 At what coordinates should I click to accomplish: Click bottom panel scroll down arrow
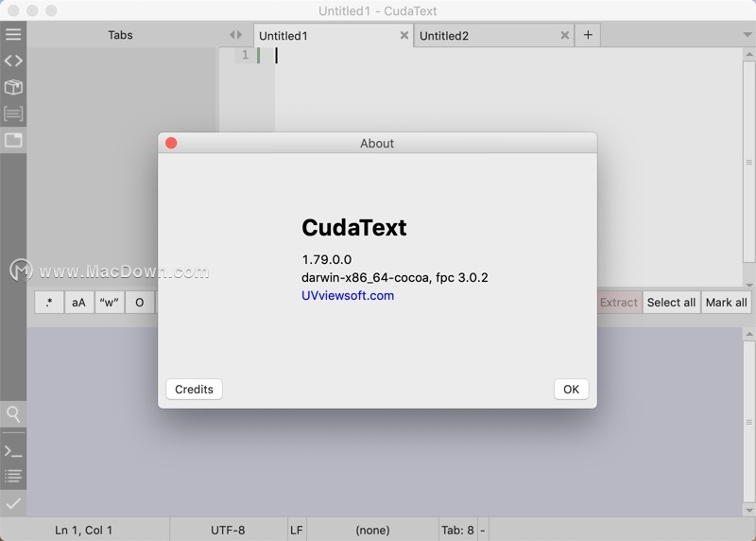pyautogui.click(x=748, y=510)
